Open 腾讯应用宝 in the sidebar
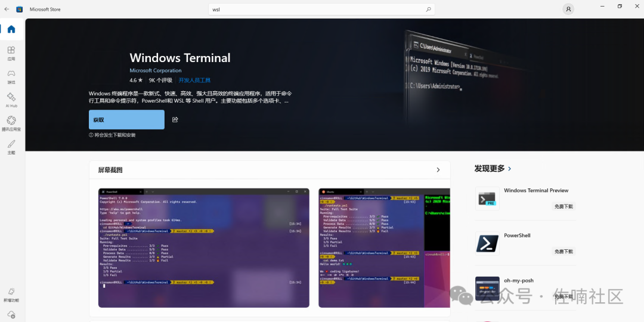This screenshot has height=322, width=644. (11, 123)
